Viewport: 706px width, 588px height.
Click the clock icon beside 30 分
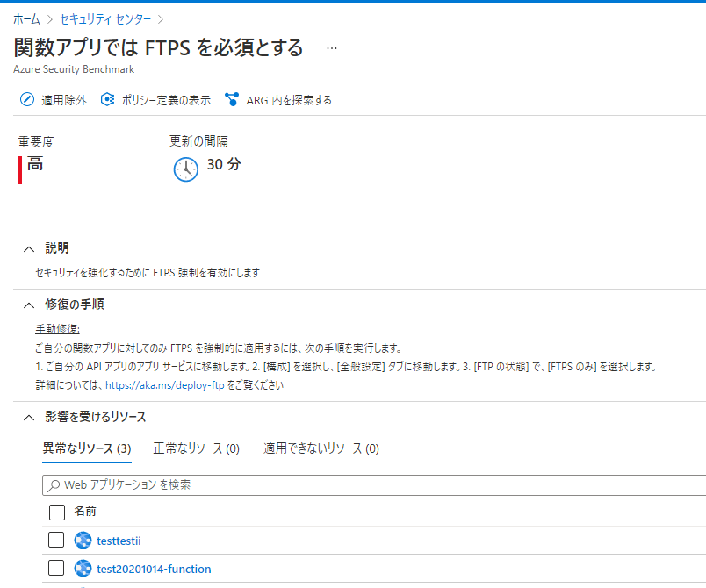[x=185, y=169]
